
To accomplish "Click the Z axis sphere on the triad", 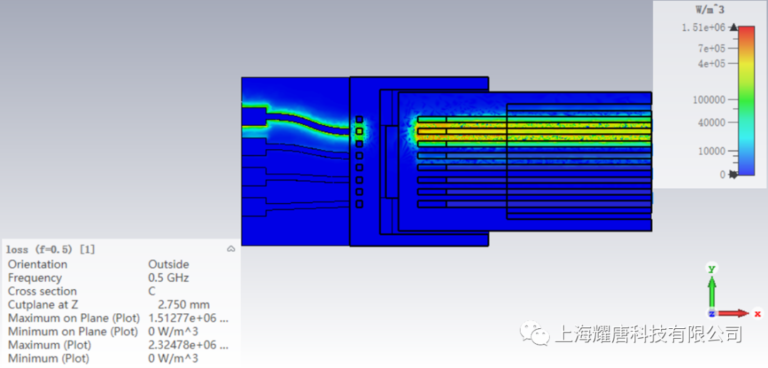I will tap(712, 314).
